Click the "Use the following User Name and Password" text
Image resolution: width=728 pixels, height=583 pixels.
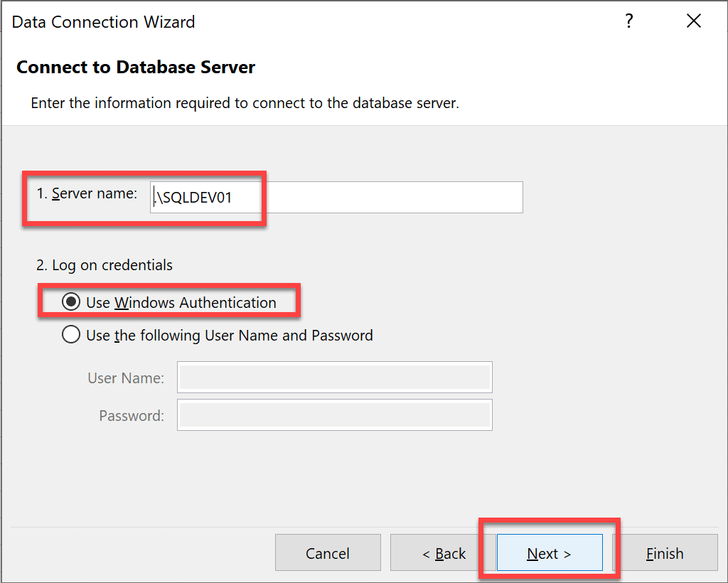click(x=229, y=335)
